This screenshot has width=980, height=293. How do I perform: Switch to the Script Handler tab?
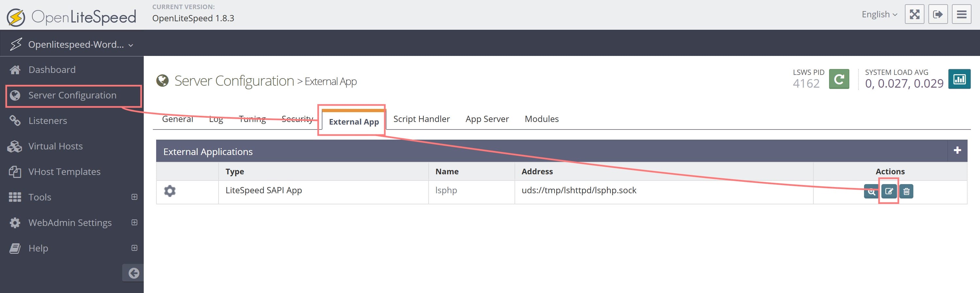click(421, 119)
